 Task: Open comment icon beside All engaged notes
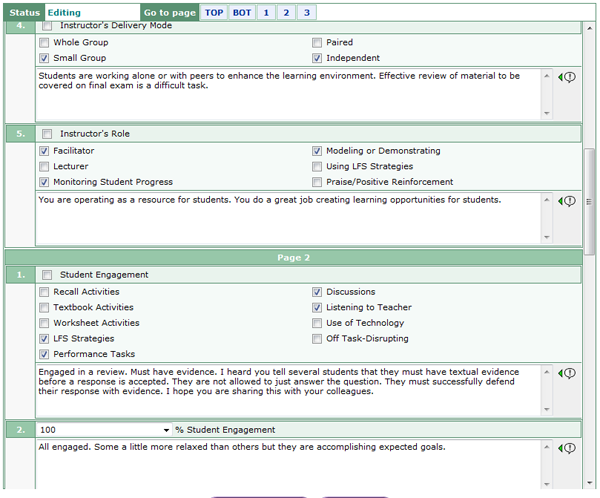[x=567, y=448]
